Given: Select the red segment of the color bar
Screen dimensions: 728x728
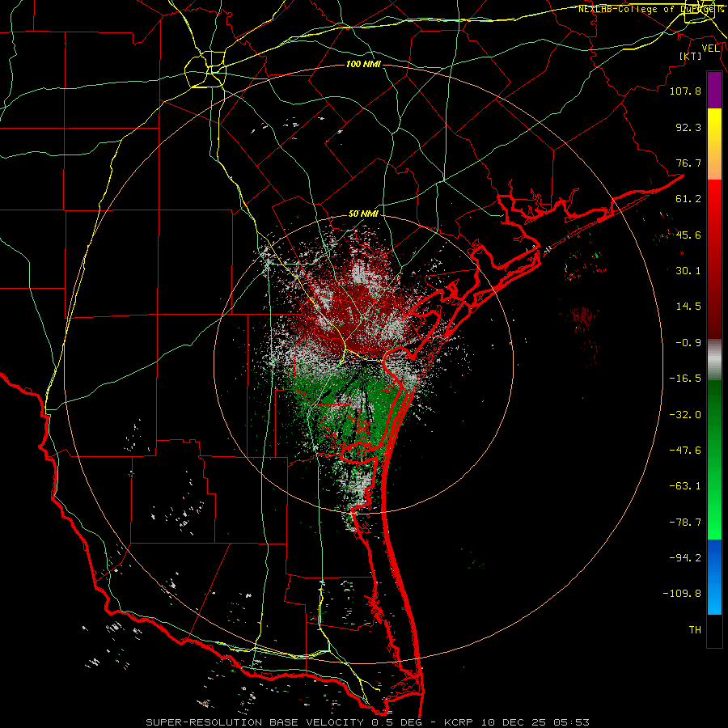Looking at the screenshot, I should (714, 259).
